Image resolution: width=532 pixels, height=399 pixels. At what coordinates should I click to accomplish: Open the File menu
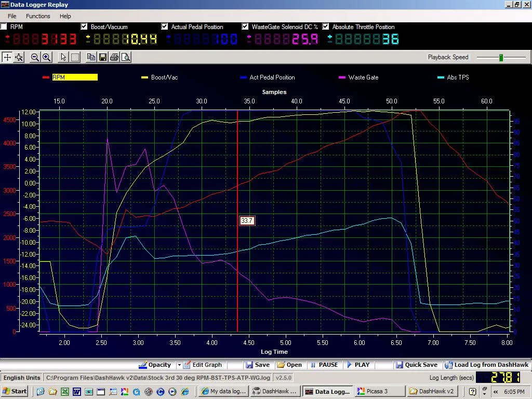[12, 16]
